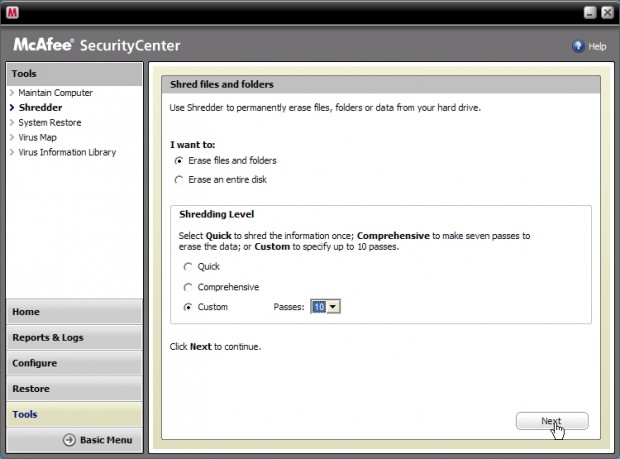
Task: Click the Shredding Level group label
Action: coord(216,214)
